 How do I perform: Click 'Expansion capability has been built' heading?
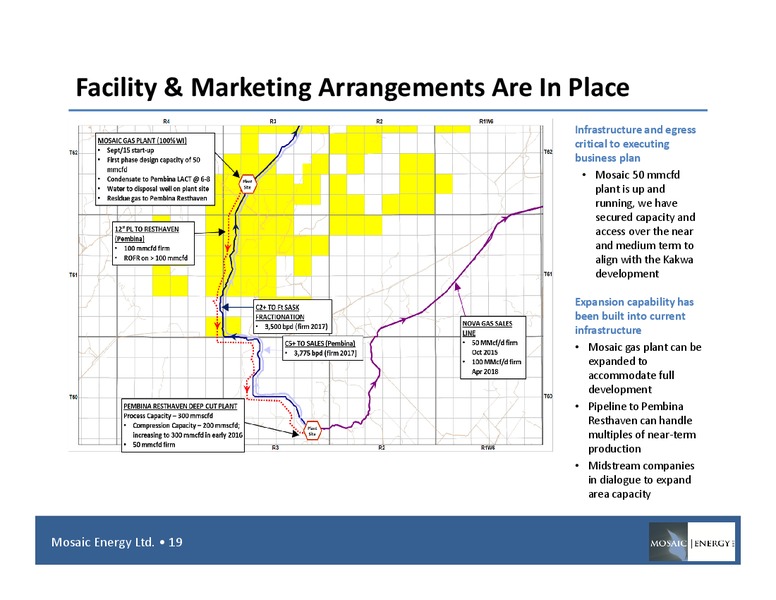[x=634, y=316]
